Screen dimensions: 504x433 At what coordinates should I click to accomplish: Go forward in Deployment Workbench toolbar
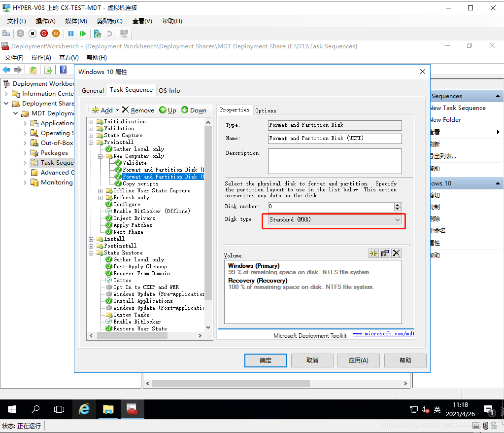tap(18, 70)
